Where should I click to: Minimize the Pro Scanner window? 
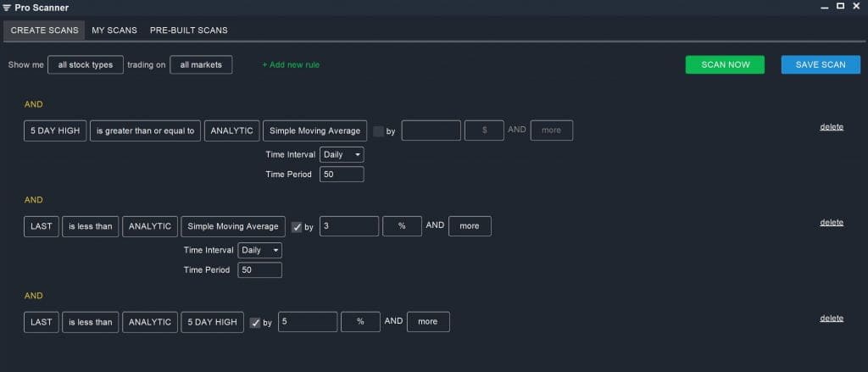click(825, 7)
